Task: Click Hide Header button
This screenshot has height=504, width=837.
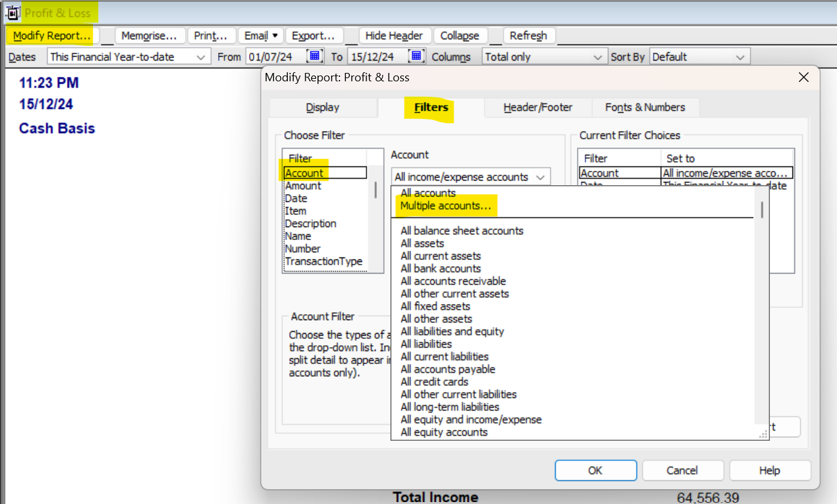Action: tap(394, 35)
